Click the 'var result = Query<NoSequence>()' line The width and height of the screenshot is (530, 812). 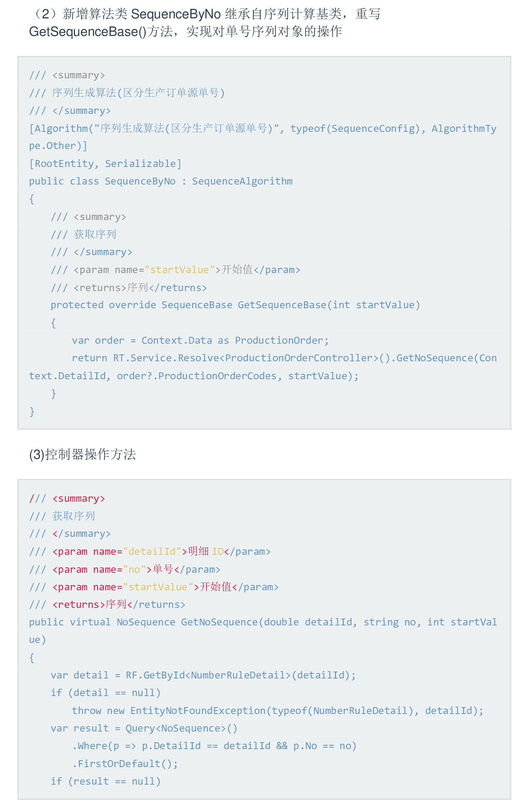[144, 728]
